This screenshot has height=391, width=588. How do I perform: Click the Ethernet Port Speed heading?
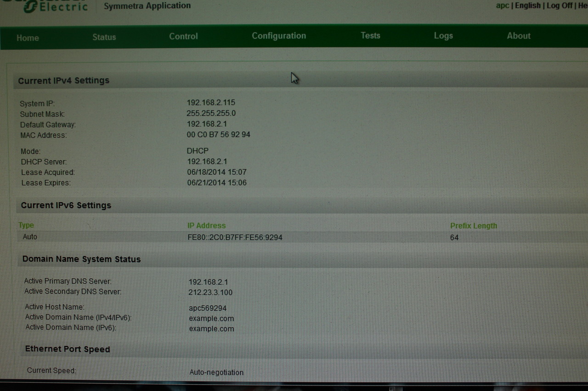tap(68, 349)
